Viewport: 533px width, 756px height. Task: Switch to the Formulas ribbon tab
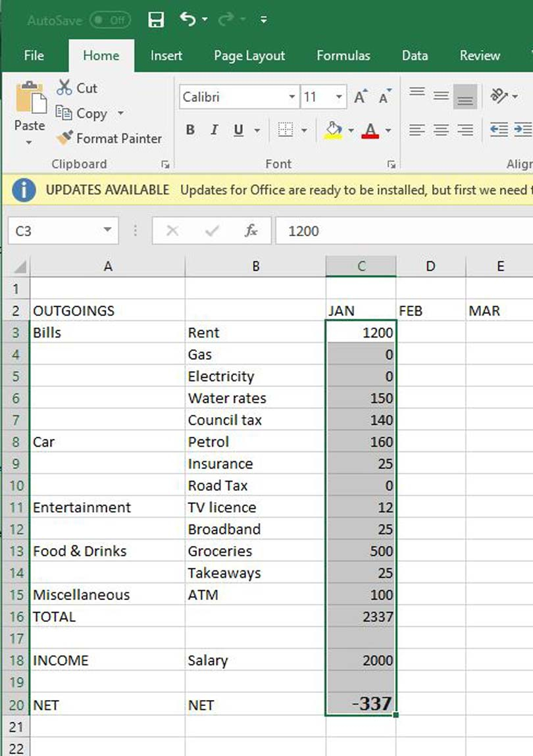pyautogui.click(x=343, y=56)
